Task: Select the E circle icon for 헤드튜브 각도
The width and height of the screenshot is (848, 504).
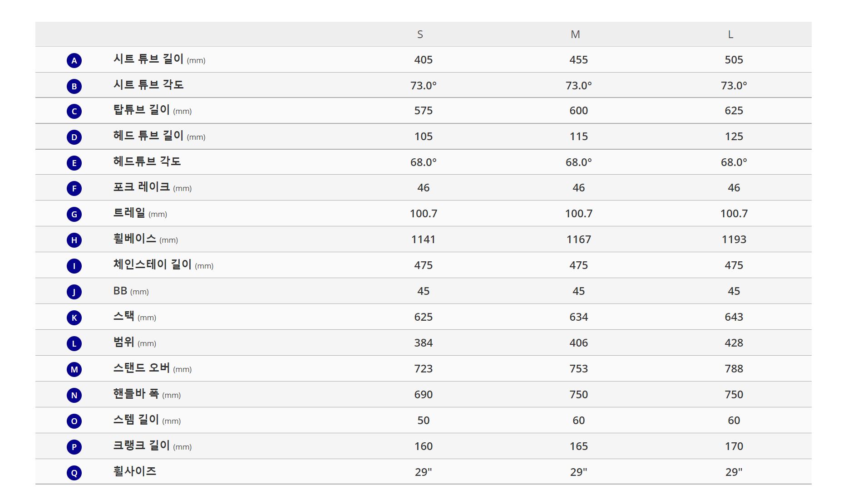Action: (x=74, y=163)
